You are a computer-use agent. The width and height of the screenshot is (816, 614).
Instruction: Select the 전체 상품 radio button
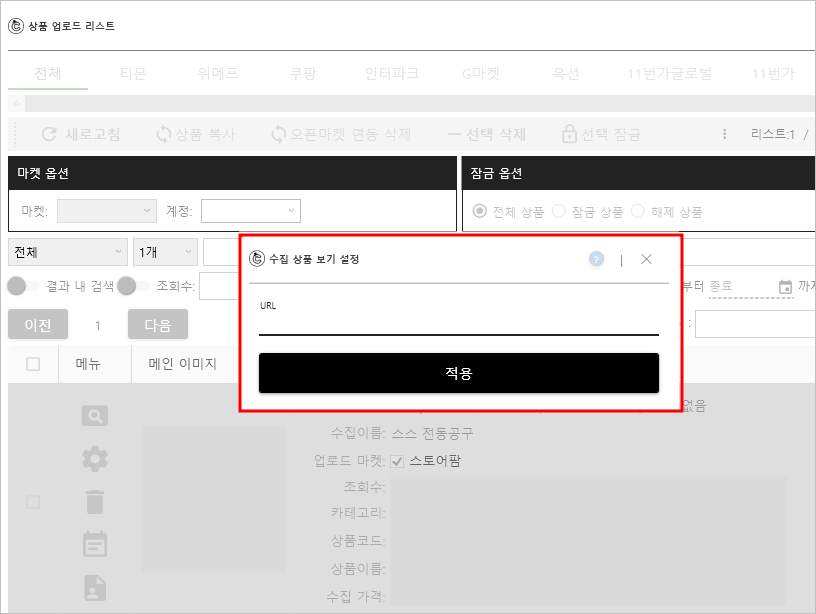click(479, 211)
